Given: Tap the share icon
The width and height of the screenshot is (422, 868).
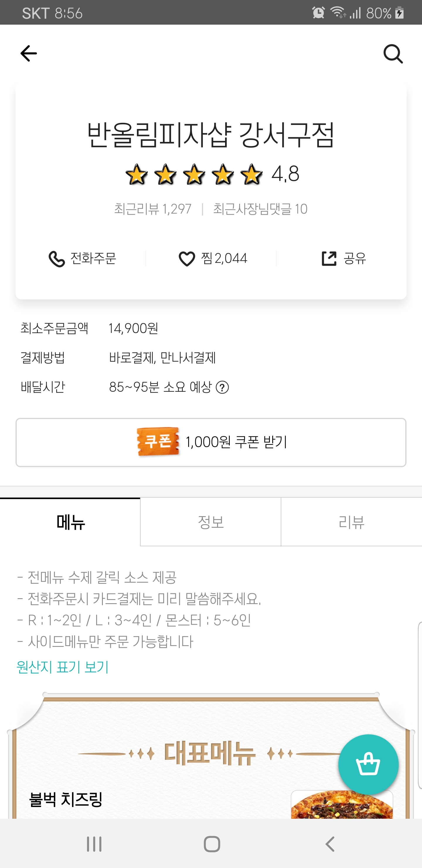Looking at the screenshot, I should click(x=329, y=259).
